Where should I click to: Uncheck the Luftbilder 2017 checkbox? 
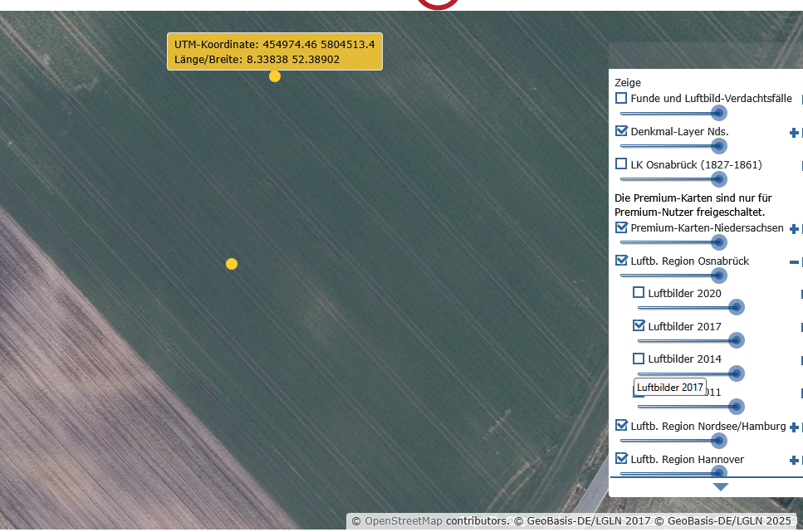(639, 326)
